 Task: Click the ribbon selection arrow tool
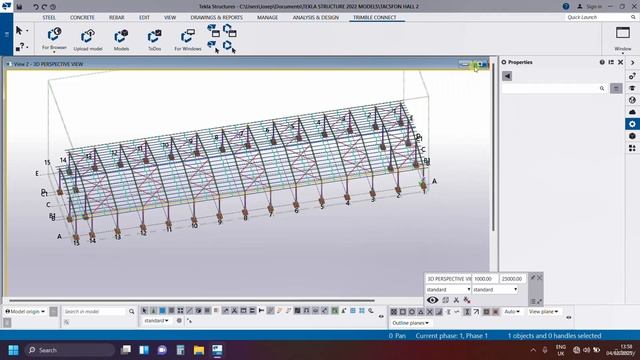click(19, 31)
